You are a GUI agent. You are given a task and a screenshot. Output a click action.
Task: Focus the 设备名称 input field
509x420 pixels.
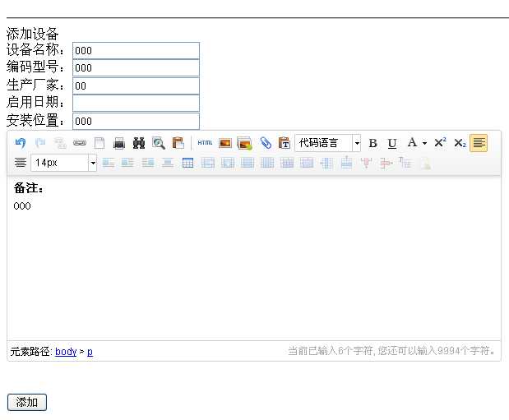(136, 51)
